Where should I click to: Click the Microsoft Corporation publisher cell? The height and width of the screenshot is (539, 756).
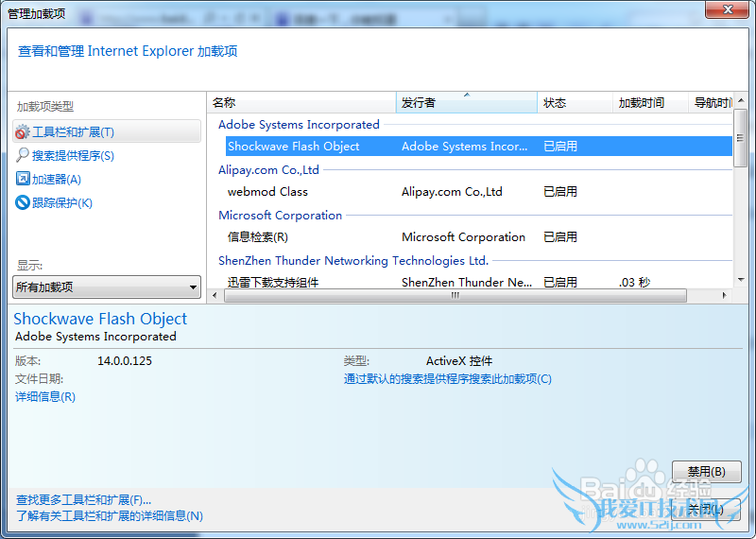463,237
